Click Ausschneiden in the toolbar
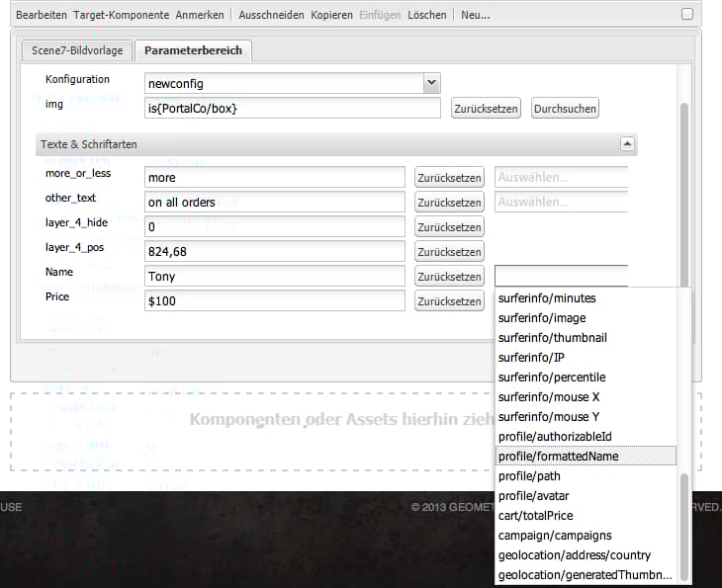The width and height of the screenshot is (722, 588). click(x=271, y=15)
